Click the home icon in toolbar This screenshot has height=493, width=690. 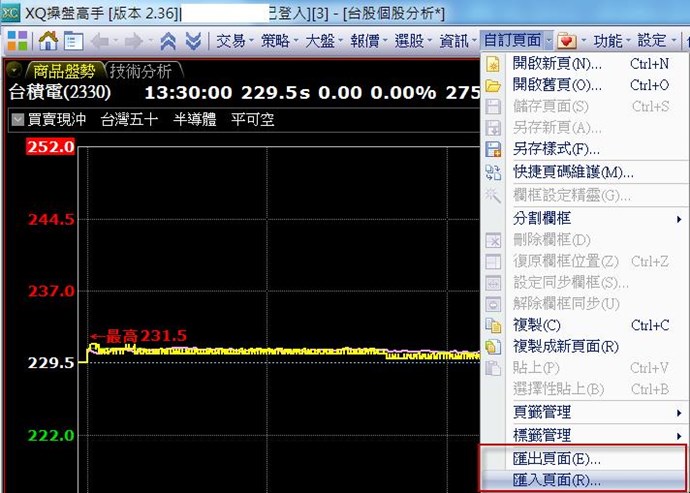pyautogui.click(x=48, y=41)
